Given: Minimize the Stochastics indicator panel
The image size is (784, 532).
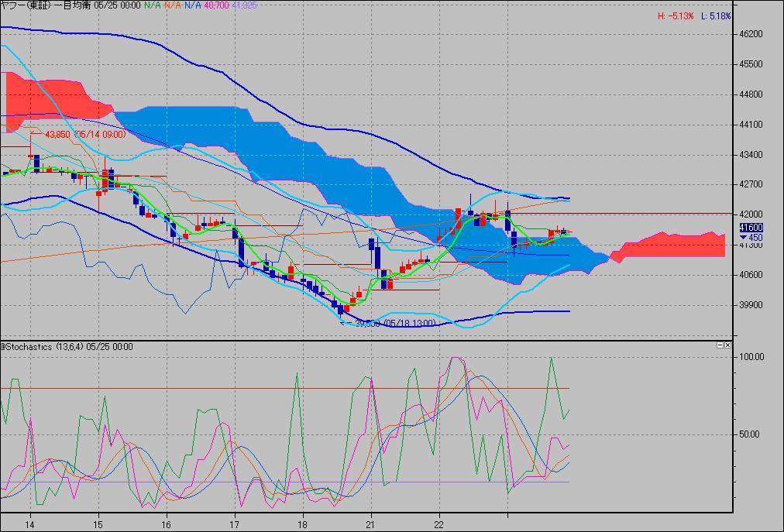Looking at the screenshot, I should 720,345.
